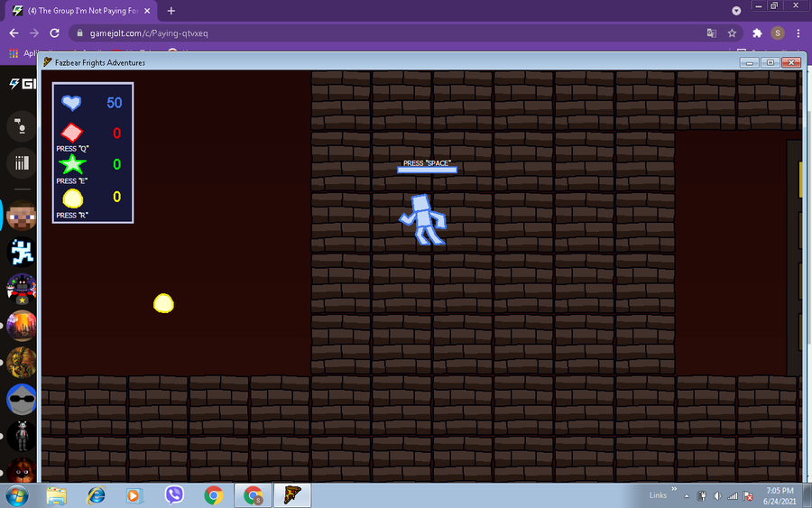Launch Internet Explorer from the taskbar
Image resolution: width=812 pixels, height=508 pixels.
point(96,495)
